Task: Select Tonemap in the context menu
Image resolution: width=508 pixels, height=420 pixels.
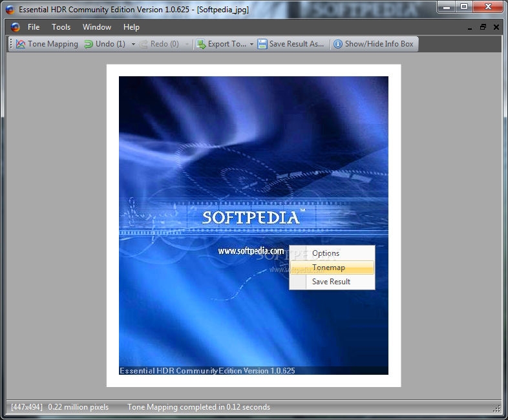Action: [x=332, y=268]
